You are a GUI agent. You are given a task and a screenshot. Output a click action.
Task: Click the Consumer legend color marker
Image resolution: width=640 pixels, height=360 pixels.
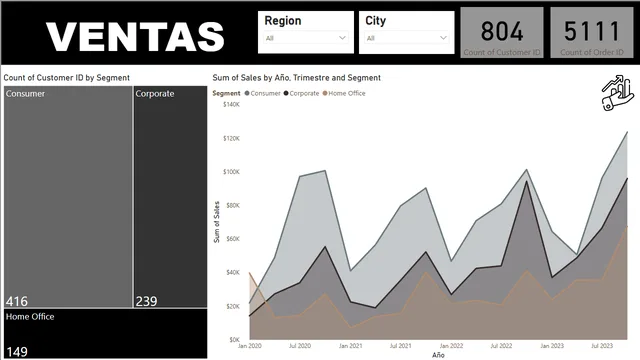tap(247, 93)
